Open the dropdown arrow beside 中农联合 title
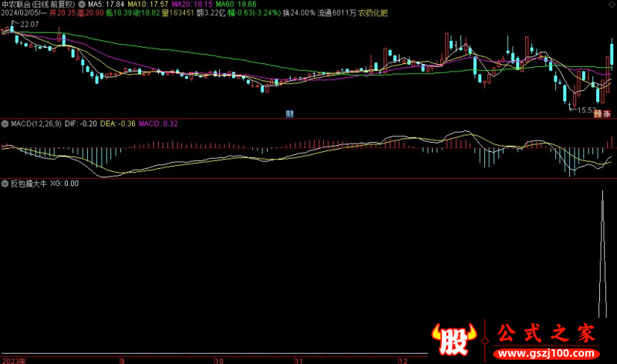 coord(82,5)
